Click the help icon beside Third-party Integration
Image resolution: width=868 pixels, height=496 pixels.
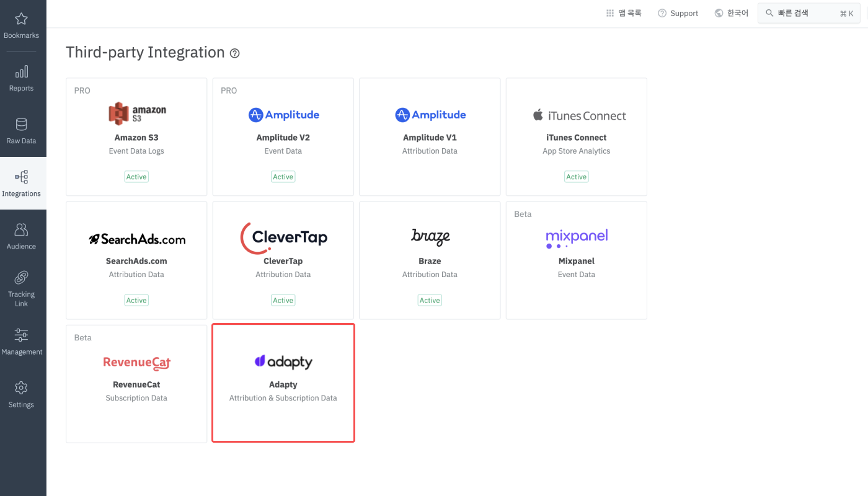coord(234,53)
